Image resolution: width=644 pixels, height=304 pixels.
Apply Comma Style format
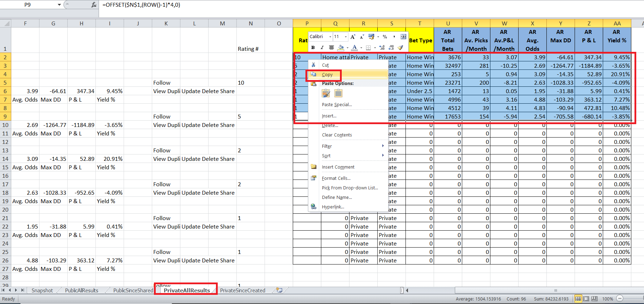click(394, 37)
